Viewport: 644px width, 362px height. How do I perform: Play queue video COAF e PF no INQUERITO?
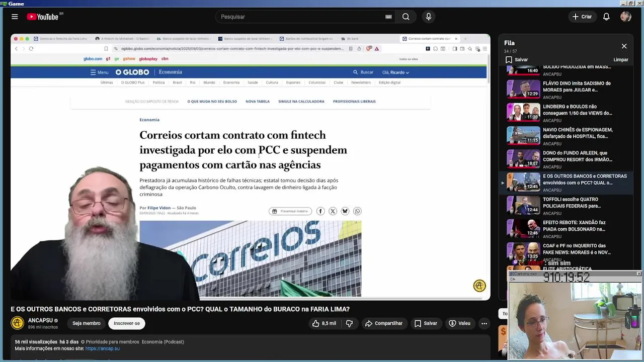pos(567,251)
